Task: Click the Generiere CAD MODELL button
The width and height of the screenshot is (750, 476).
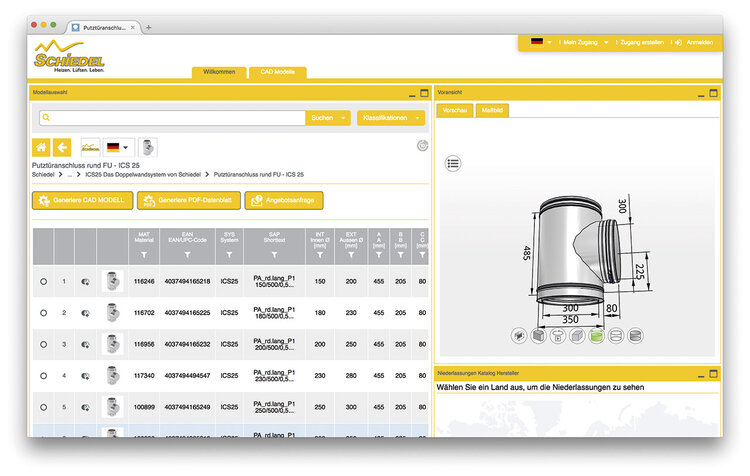Action: coord(80,200)
